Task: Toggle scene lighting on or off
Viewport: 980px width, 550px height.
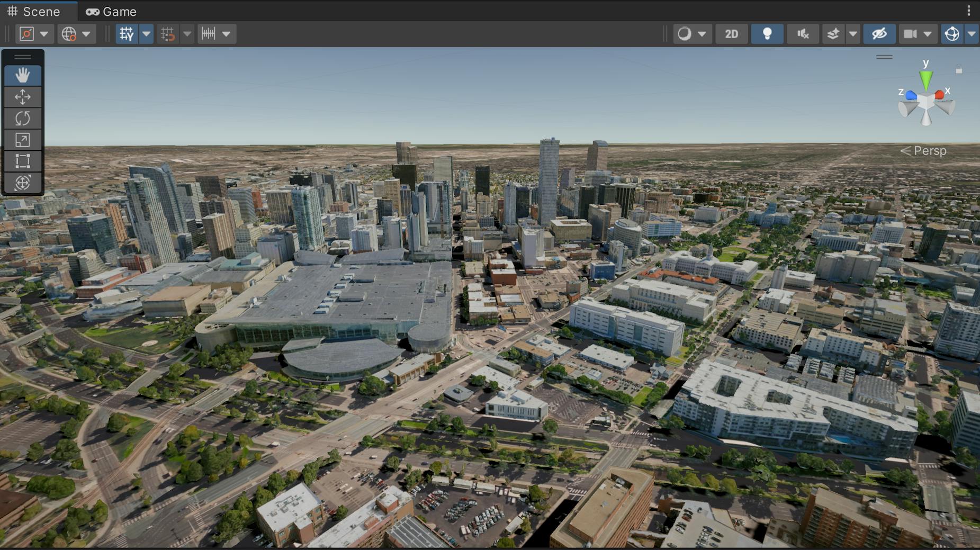Action: pos(767,33)
